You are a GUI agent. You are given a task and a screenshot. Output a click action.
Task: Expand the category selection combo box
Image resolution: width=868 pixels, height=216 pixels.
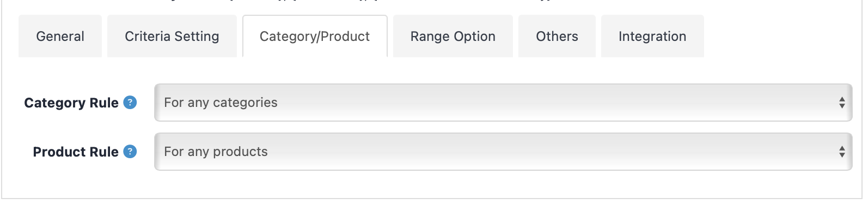(503, 103)
